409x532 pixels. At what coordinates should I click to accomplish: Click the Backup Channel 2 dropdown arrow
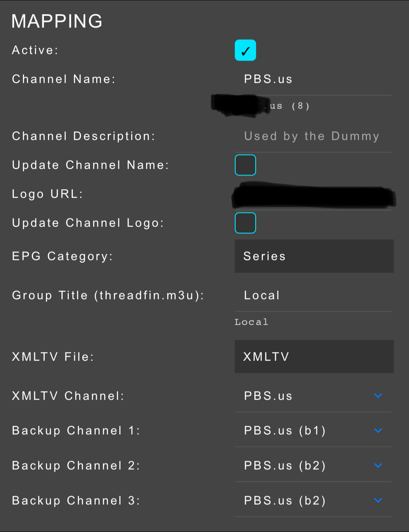tap(378, 466)
